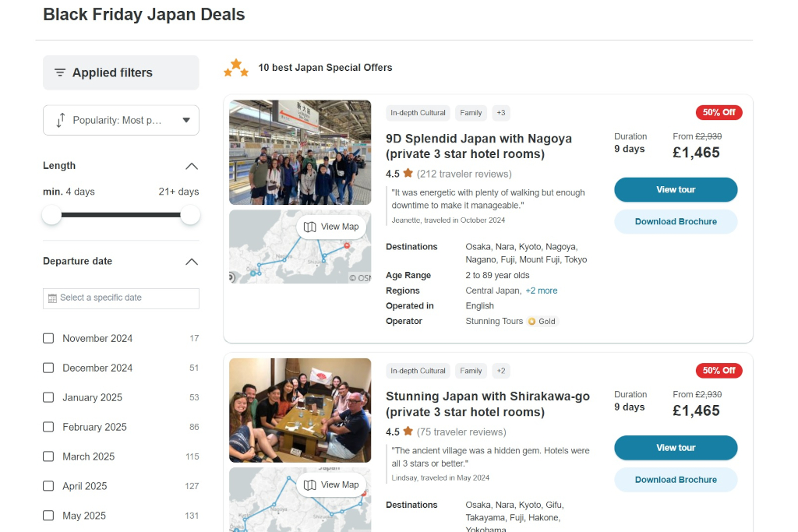
Task: Tick the January 2025 checkbox
Action: pos(48,397)
